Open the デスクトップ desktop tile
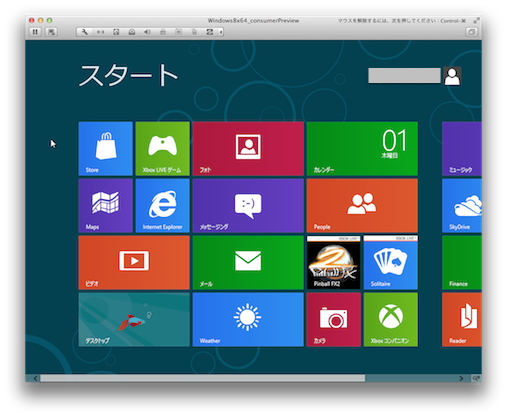 click(134, 319)
